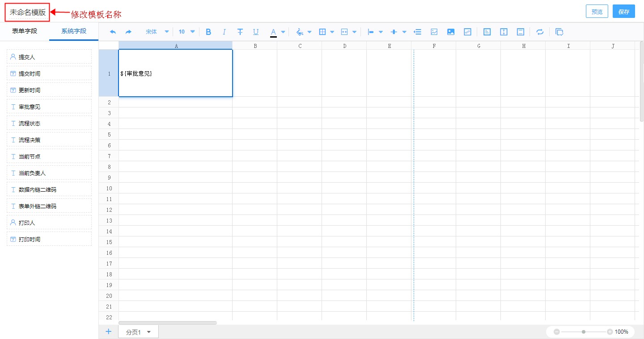Open the 宋体 font family dropdown

[x=157, y=32]
